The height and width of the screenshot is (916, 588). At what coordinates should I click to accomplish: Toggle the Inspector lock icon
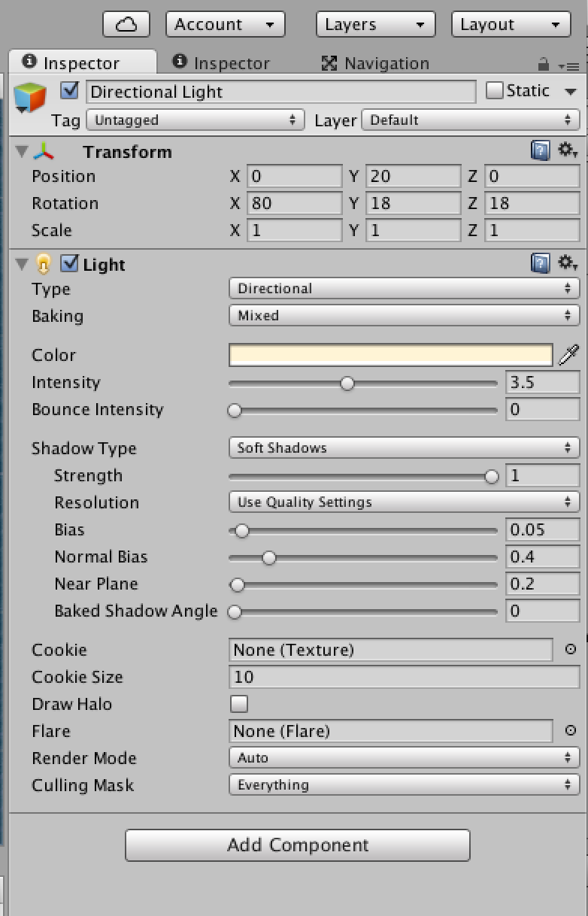tap(544, 65)
